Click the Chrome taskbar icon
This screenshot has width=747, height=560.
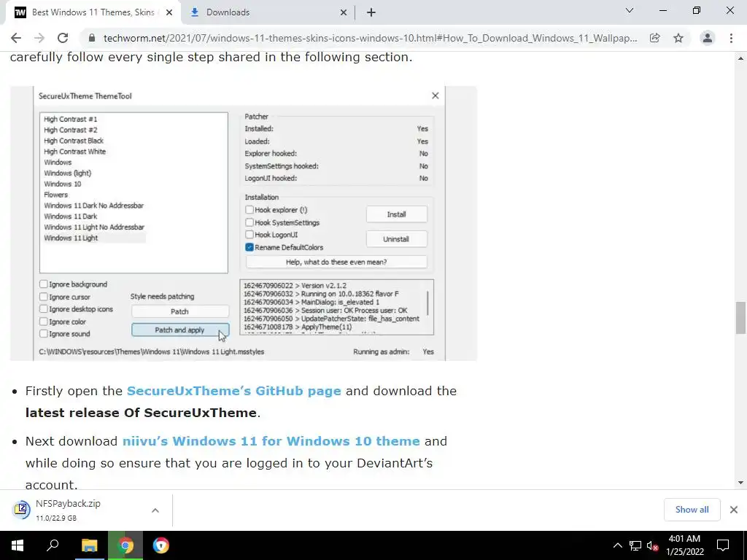(x=125, y=545)
